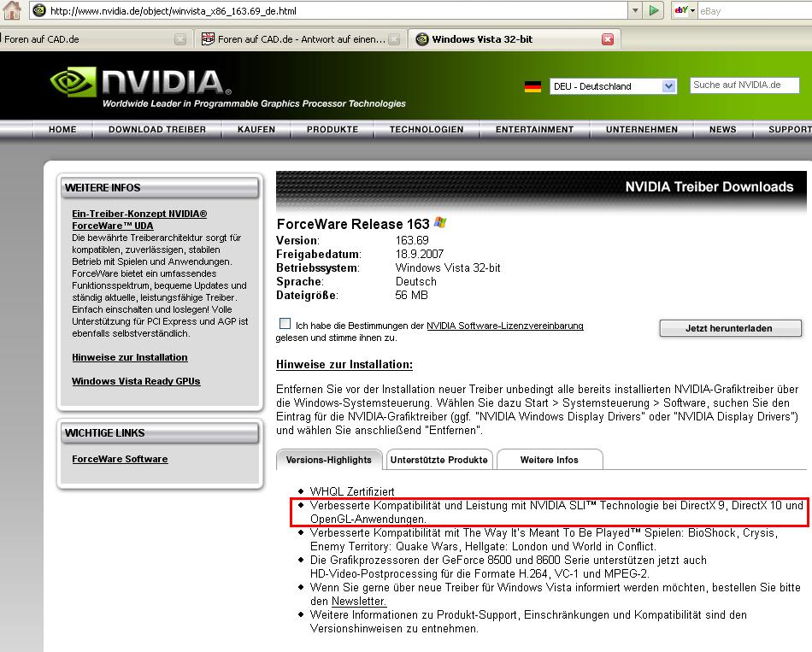Click the NVIDIA favicon on the Vista tab
Screen dimensions: 812x652
(422, 39)
